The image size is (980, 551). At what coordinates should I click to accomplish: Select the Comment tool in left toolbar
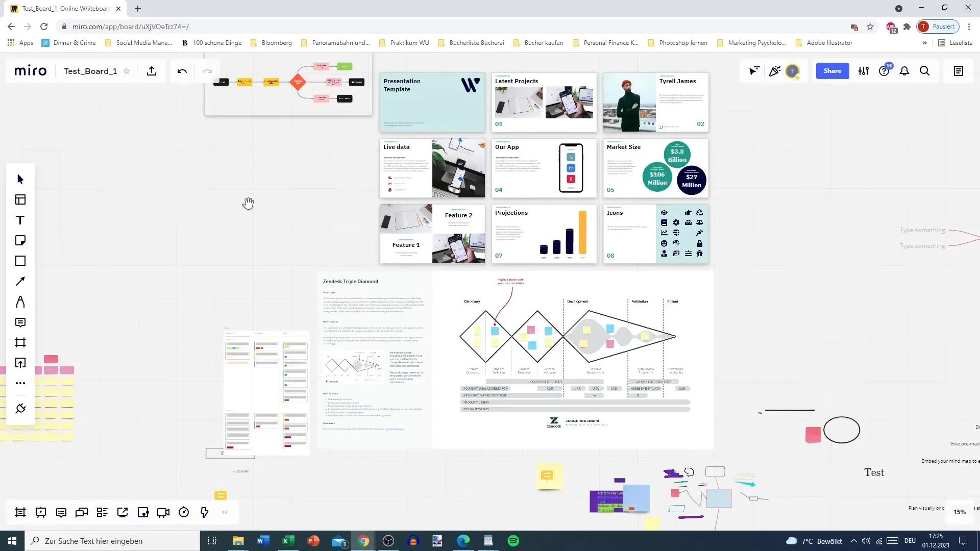click(x=20, y=322)
